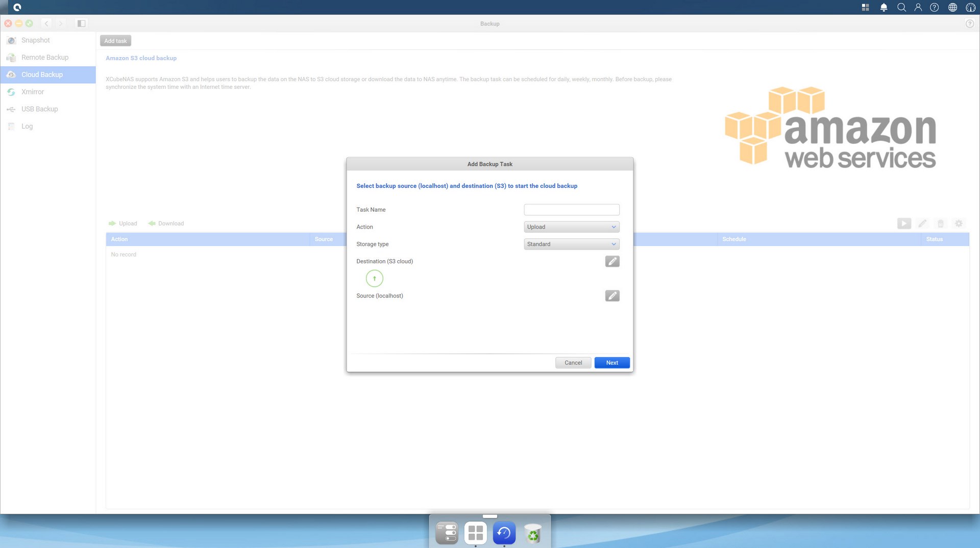980x548 pixels.
Task: Click the Download legend label
Action: coord(171,223)
